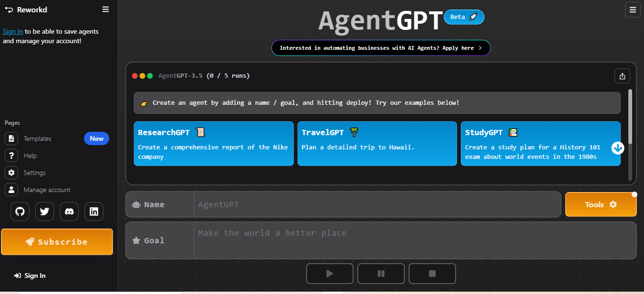The image size is (644, 294).
Task: Click Sign In at sidebar bottom
Action: click(x=30, y=276)
